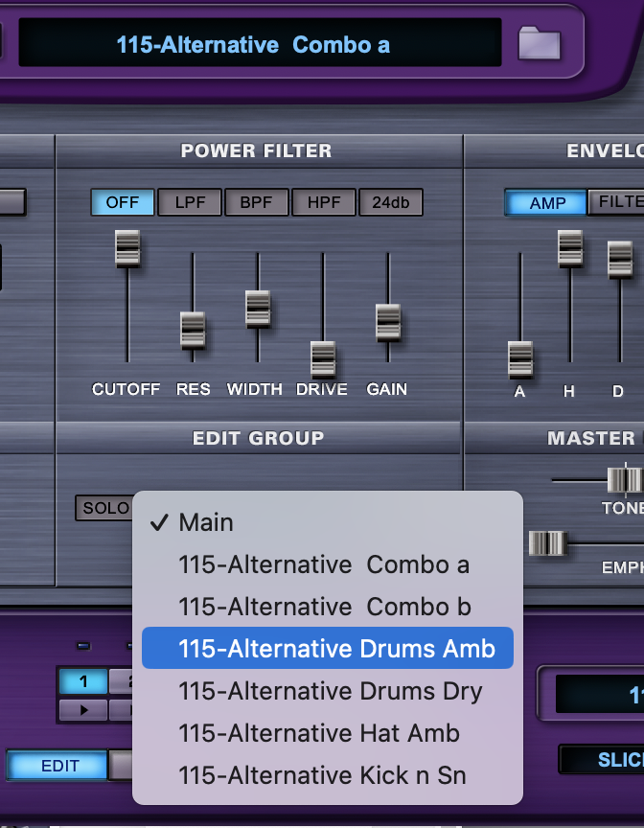The height and width of the screenshot is (828, 644).
Task: Click the master TONE slider
Action: [x=625, y=480]
